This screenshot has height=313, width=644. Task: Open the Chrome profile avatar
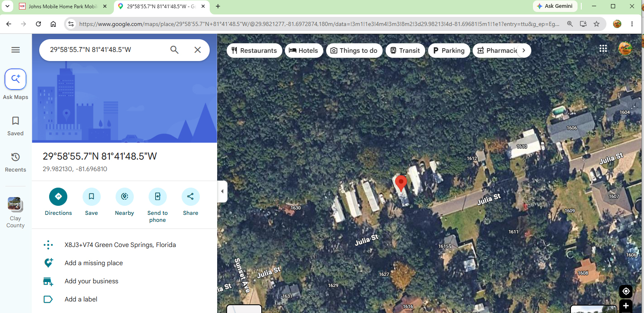617,24
